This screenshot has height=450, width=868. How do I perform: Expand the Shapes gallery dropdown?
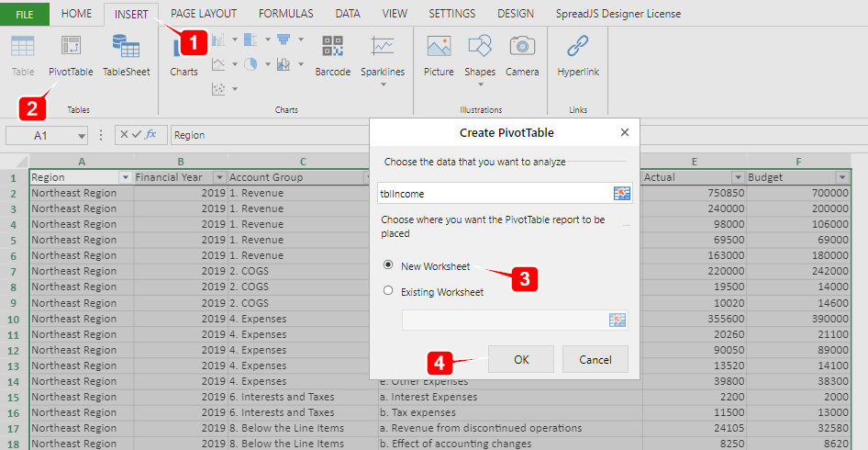click(x=480, y=84)
